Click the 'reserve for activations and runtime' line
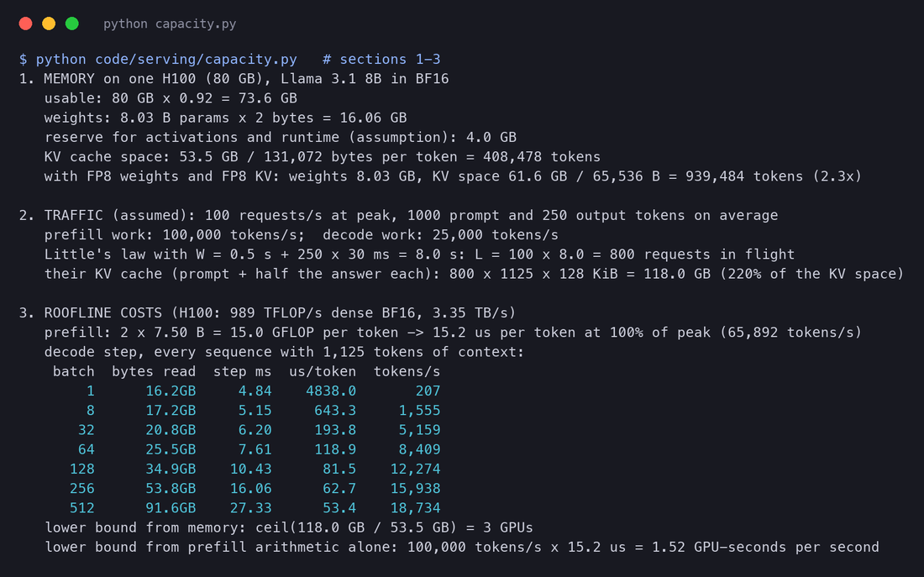 pos(281,138)
